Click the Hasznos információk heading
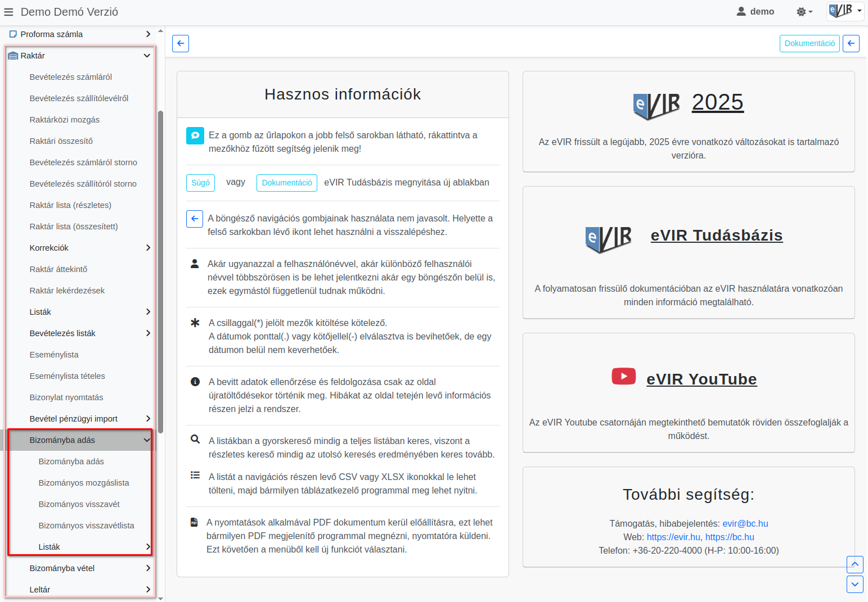This screenshot has height=602, width=868. pos(343,94)
